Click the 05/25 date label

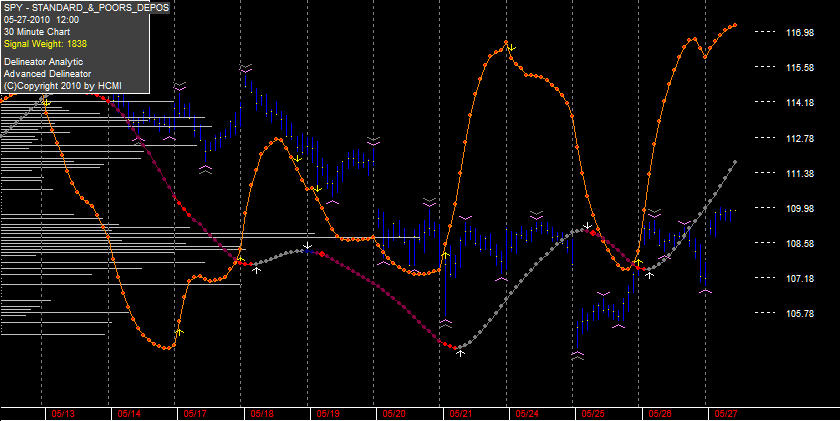tap(593, 414)
